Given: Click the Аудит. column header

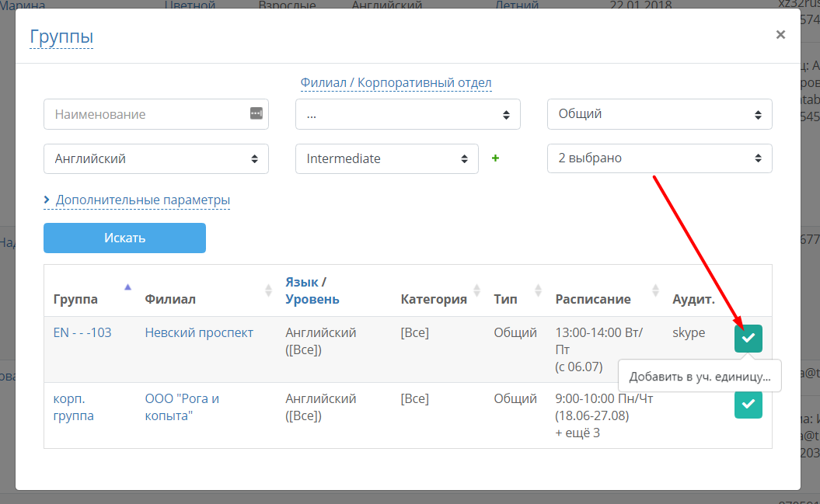Looking at the screenshot, I should point(693,299).
